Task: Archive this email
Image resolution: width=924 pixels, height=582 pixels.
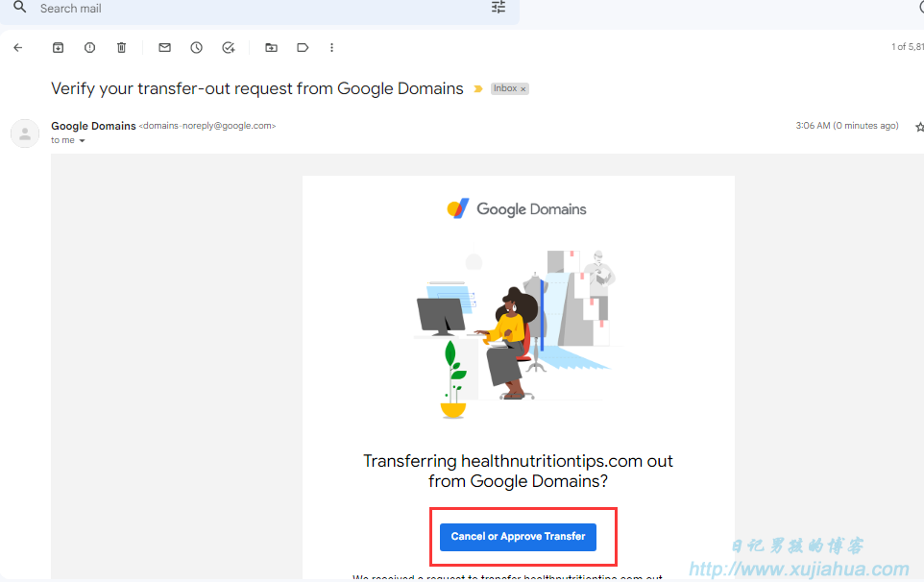Action: point(58,48)
